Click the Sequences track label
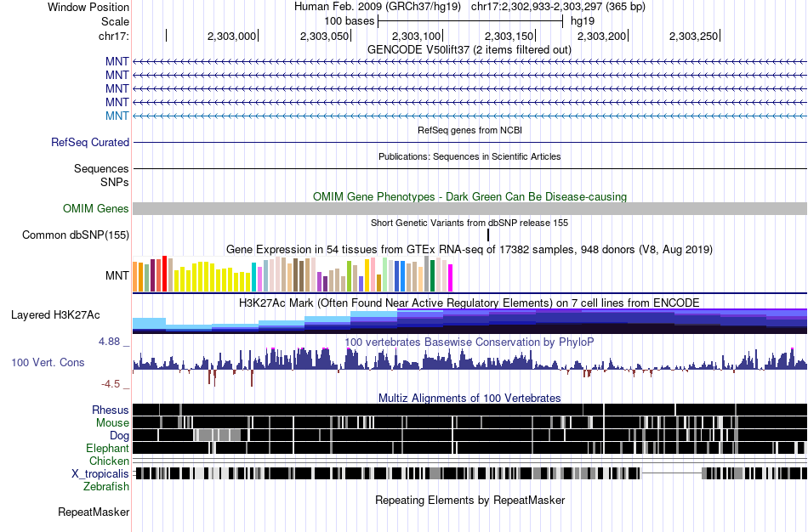 101,169
